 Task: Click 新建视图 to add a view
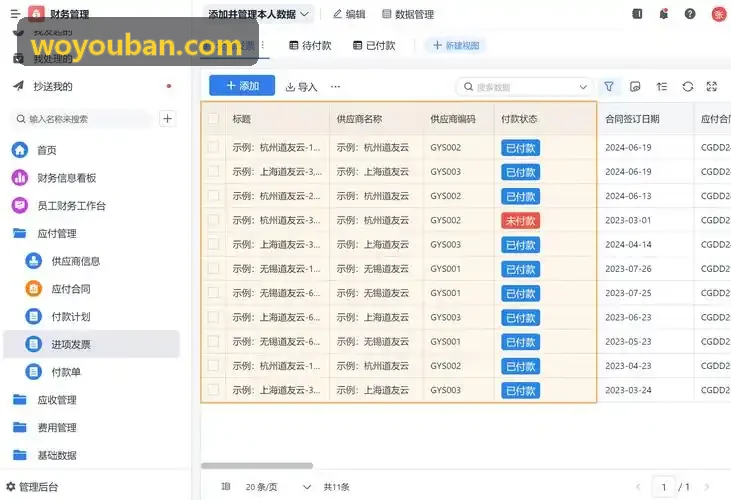(455, 45)
